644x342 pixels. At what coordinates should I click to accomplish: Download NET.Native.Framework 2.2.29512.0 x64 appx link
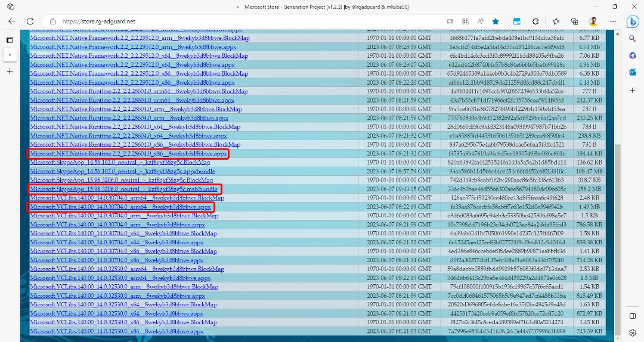coord(132,65)
